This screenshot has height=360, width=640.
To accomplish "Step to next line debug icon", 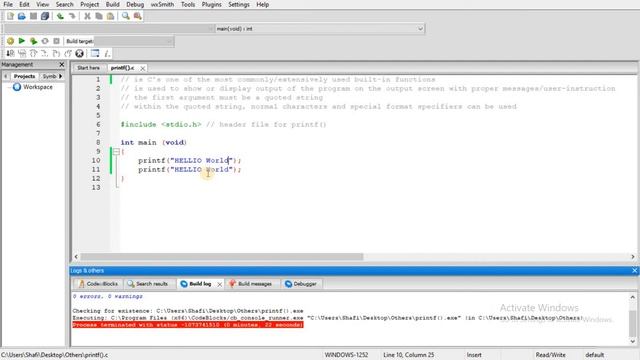I will tap(33, 53).
